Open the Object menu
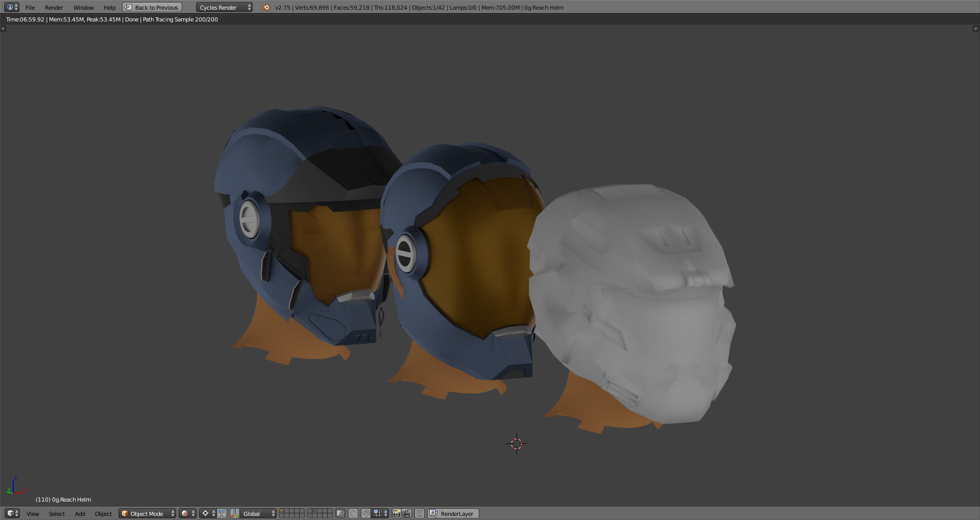The image size is (980, 520). 103,514
